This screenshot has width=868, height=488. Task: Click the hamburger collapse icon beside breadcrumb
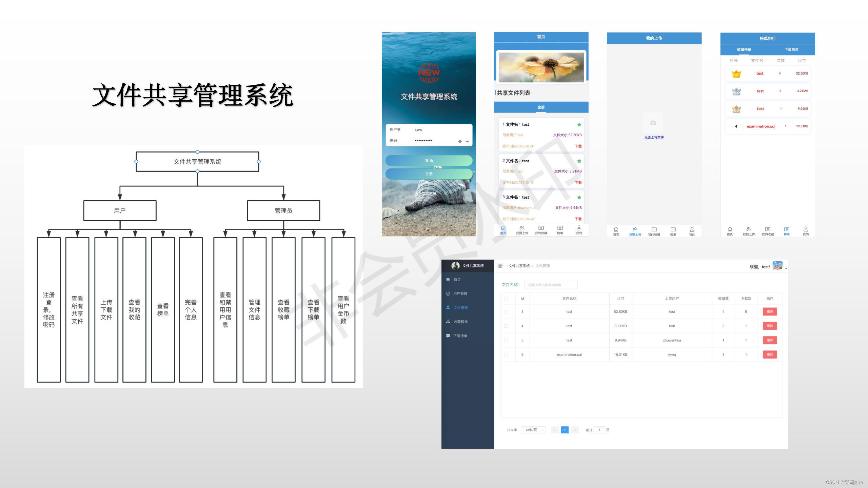[x=500, y=266]
